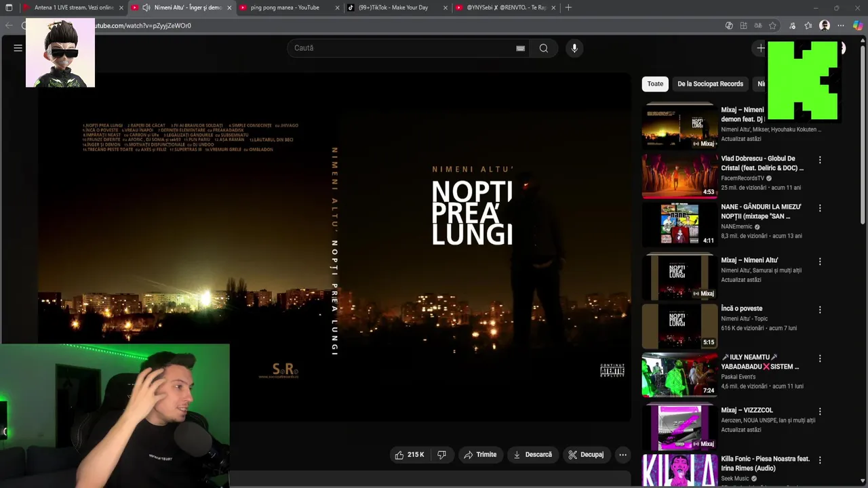Open a new browser tab
Screen dimensions: 868x488
point(568,7)
